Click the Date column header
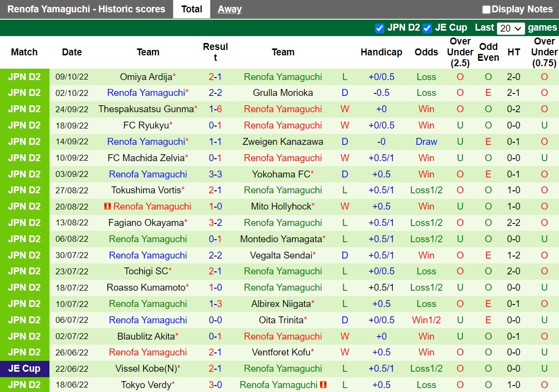The image size is (559, 392). pos(72,52)
